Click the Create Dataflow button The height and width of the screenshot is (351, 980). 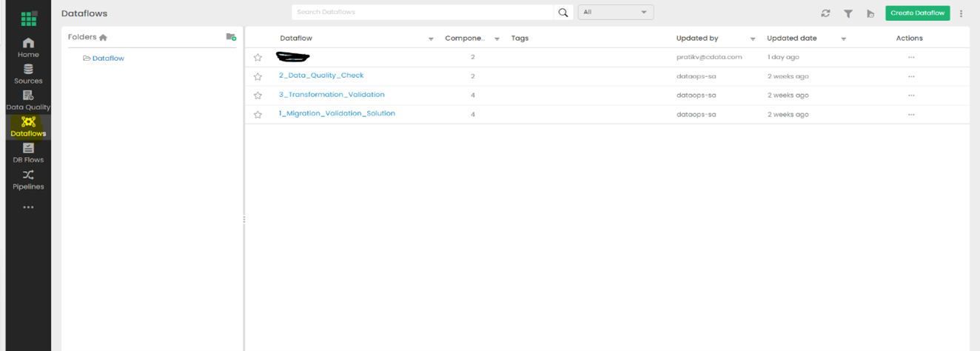coord(917,13)
